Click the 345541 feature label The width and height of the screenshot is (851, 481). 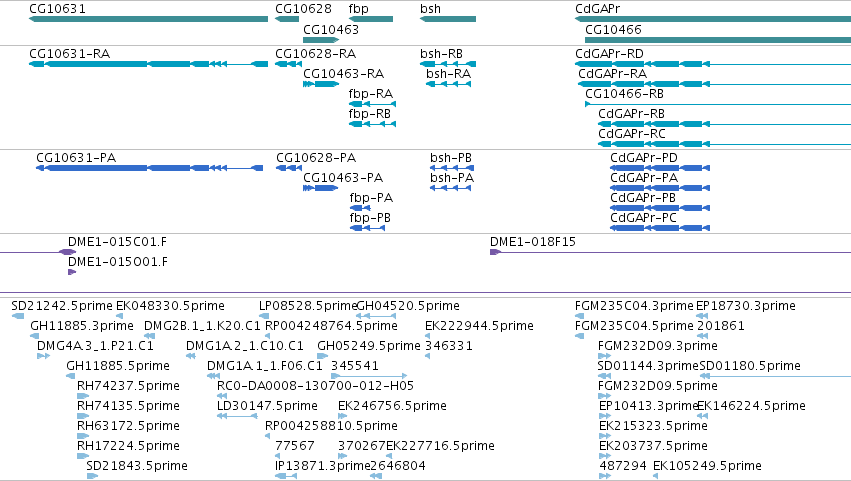355,366
